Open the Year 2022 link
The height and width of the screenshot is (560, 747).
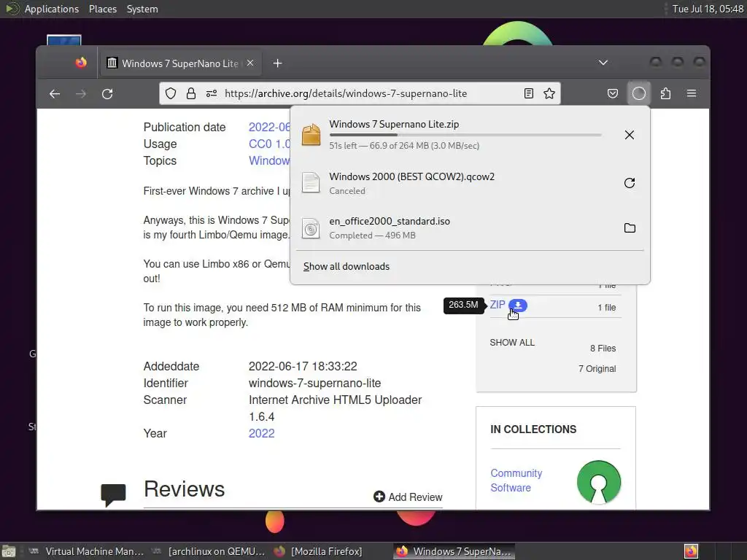262,433
